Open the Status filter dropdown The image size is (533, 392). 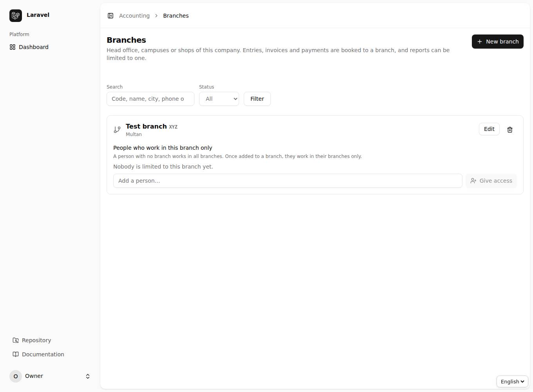click(219, 99)
